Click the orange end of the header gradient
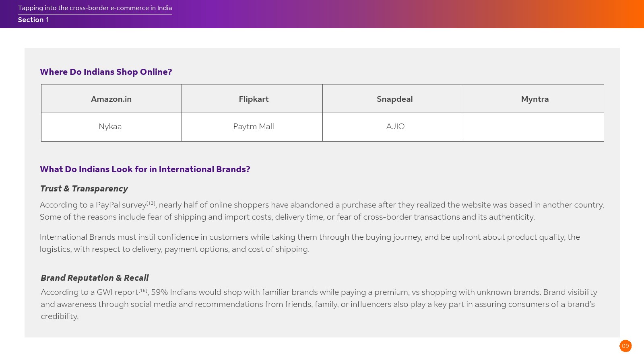The width and height of the screenshot is (644, 362). 632,14
